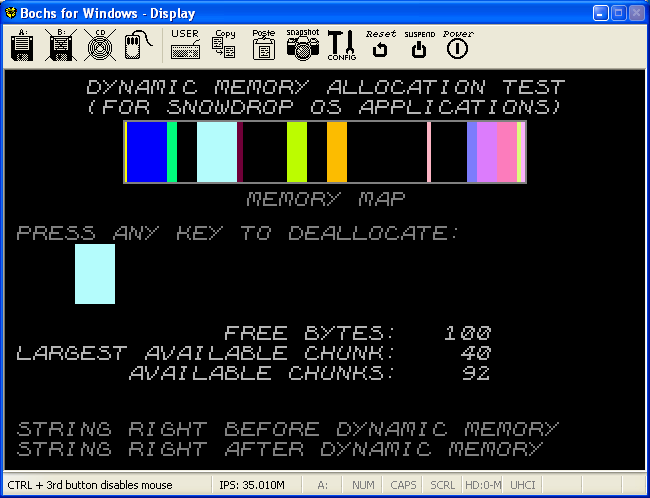
Task: Click the largest chunk value 40
Action: [475, 353]
